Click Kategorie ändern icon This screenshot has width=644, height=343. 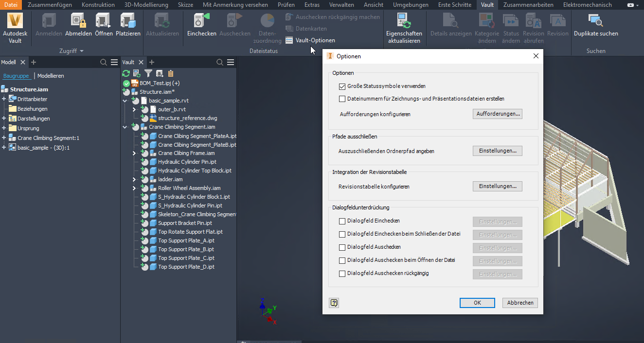[486, 21]
